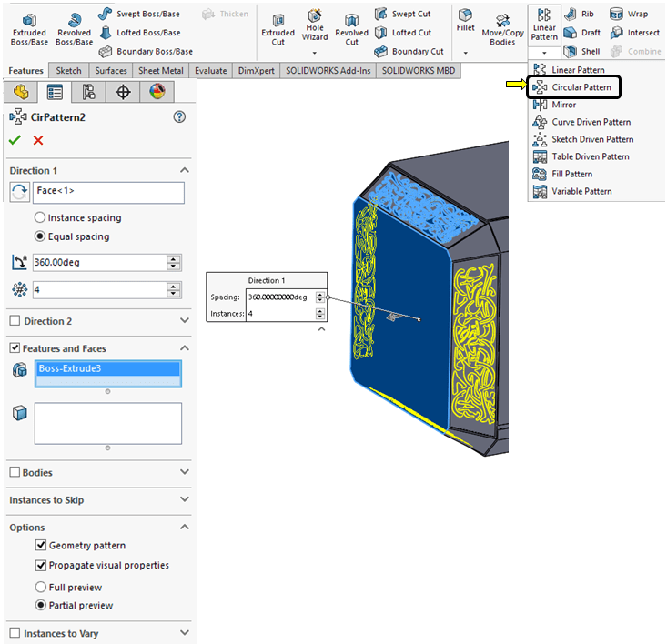Collapse the Options section
The height and width of the screenshot is (644, 667).
185,527
